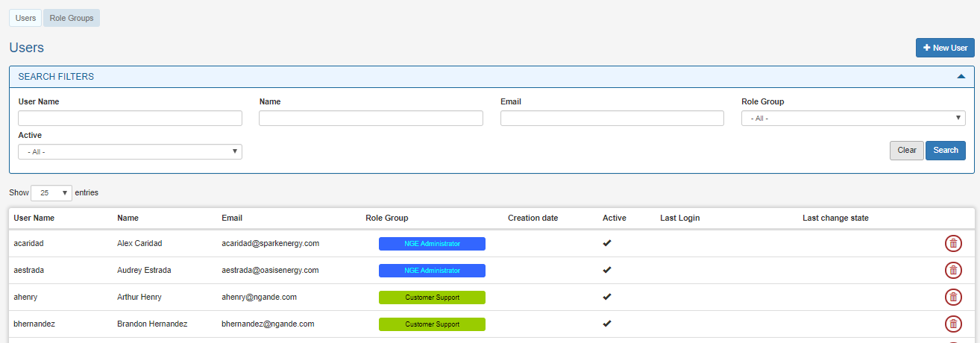The width and height of the screenshot is (980, 343).
Task: Click email ahenry@ngande.com
Action: click(259, 297)
